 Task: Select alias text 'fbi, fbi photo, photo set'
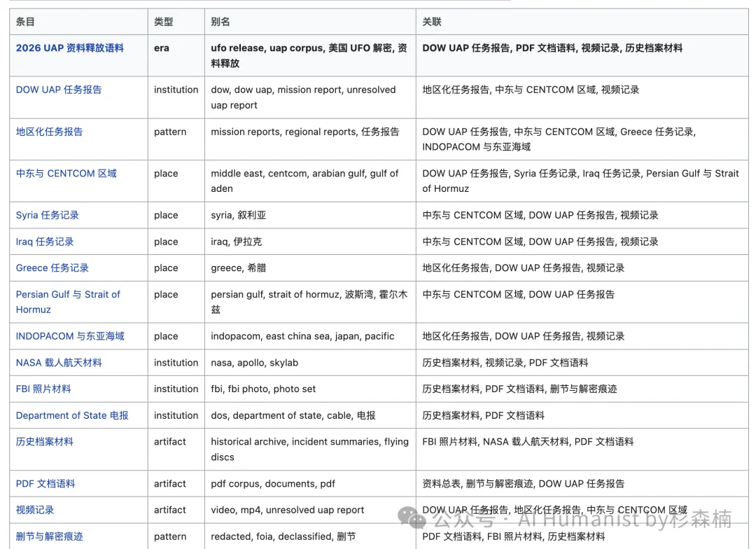click(263, 389)
